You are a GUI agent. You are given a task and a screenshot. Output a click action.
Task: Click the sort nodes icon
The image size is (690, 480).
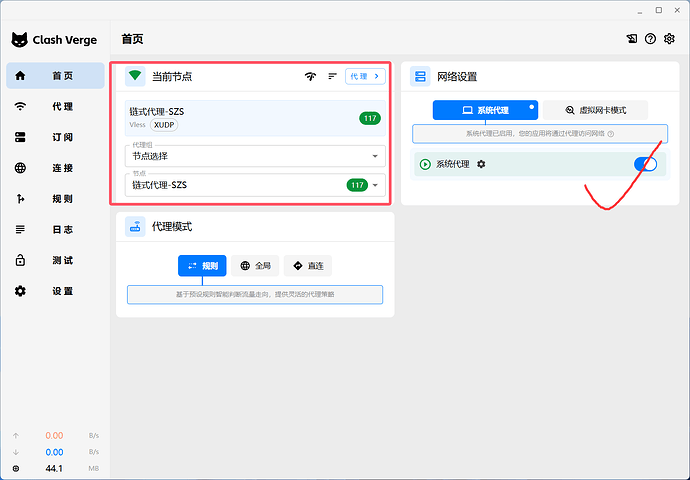tap(332, 77)
